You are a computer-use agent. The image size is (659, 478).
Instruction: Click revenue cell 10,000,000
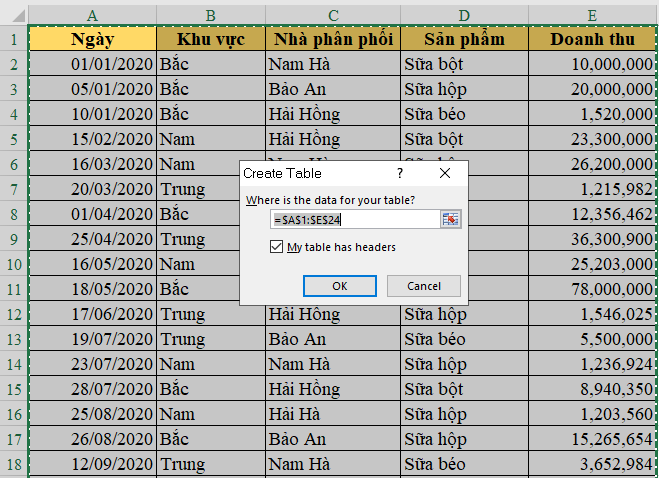(593, 64)
